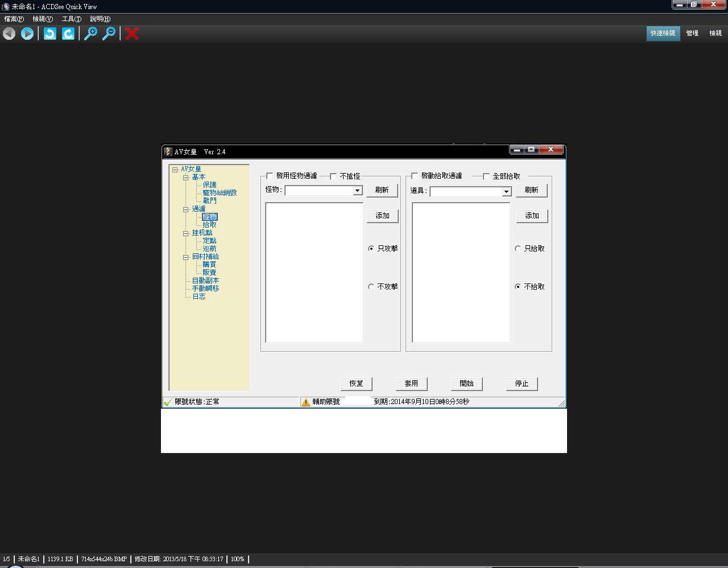The width and height of the screenshot is (728, 568).
Task: Click the 停止 button
Action: 522,384
